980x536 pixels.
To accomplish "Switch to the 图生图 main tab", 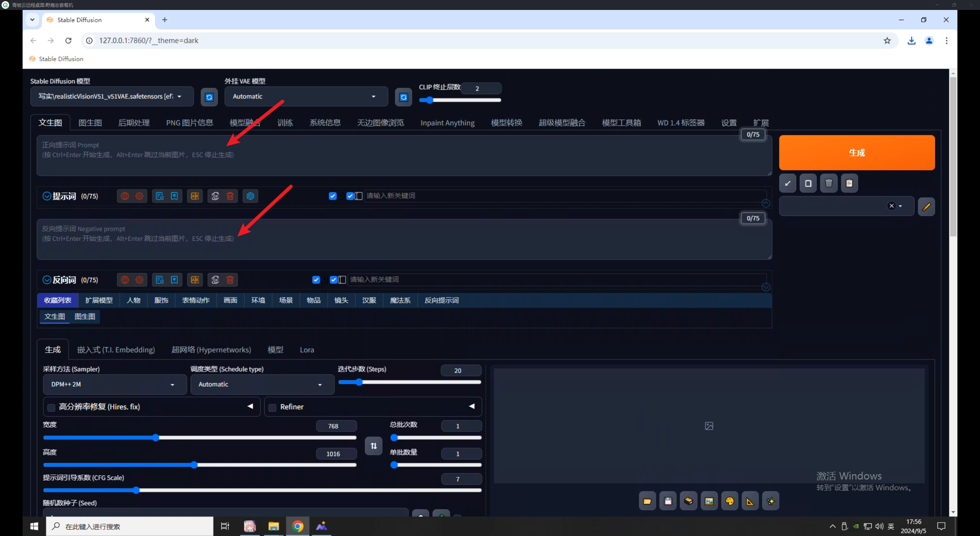I will 90,123.
